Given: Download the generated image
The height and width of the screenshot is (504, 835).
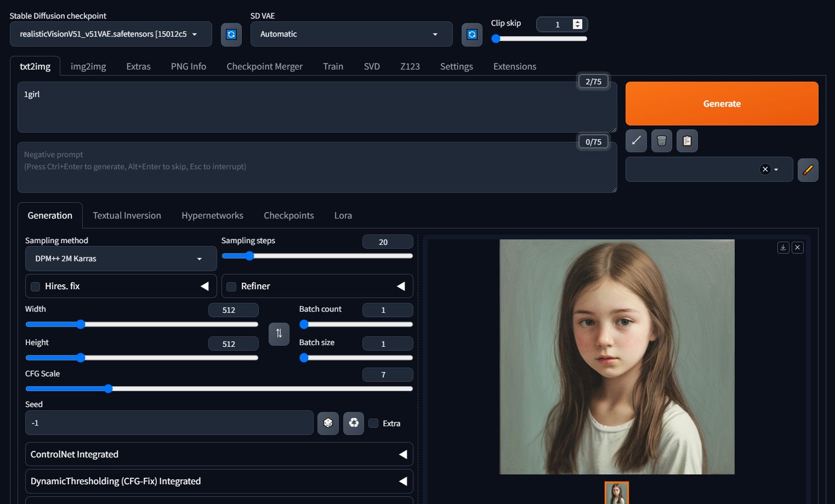Looking at the screenshot, I should tap(783, 248).
